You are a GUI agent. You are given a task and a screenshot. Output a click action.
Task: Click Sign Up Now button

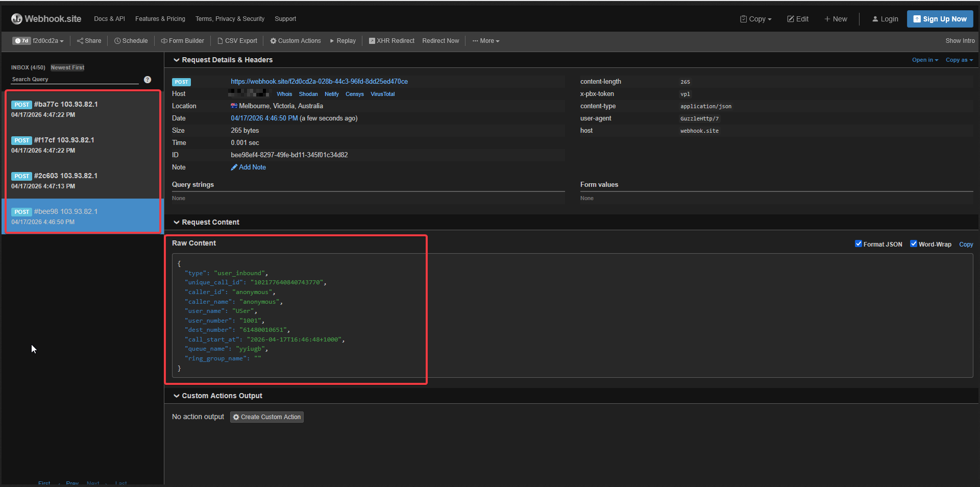pyautogui.click(x=940, y=19)
